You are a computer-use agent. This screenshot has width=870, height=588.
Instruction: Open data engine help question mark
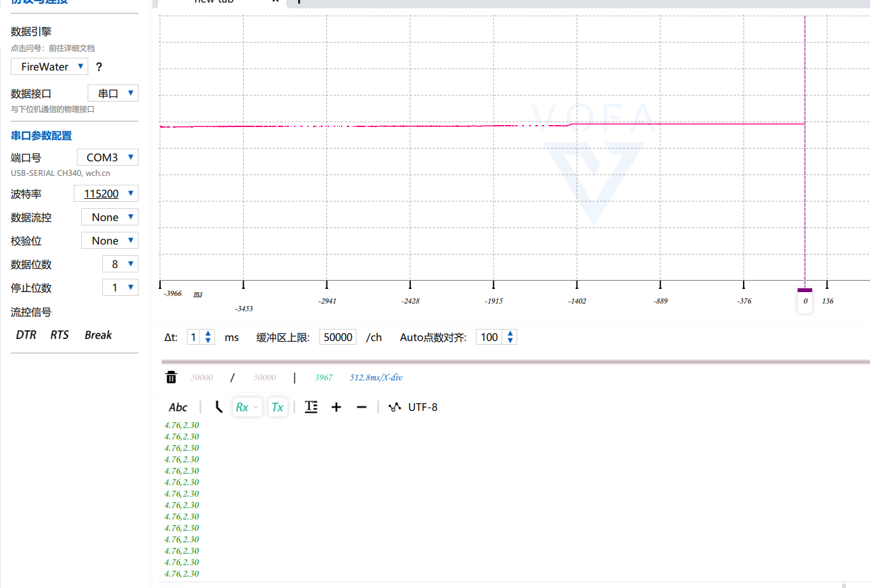tap(98, 67)
